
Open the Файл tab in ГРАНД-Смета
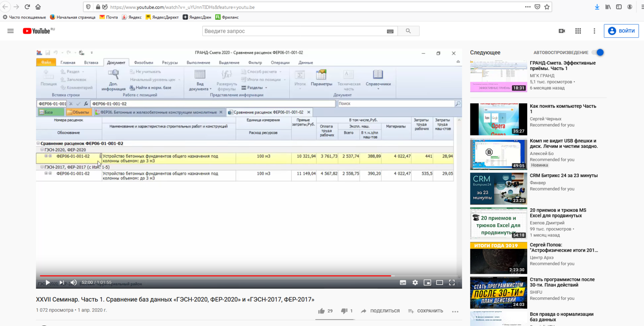pyautogui.click(x=46, y=63)
